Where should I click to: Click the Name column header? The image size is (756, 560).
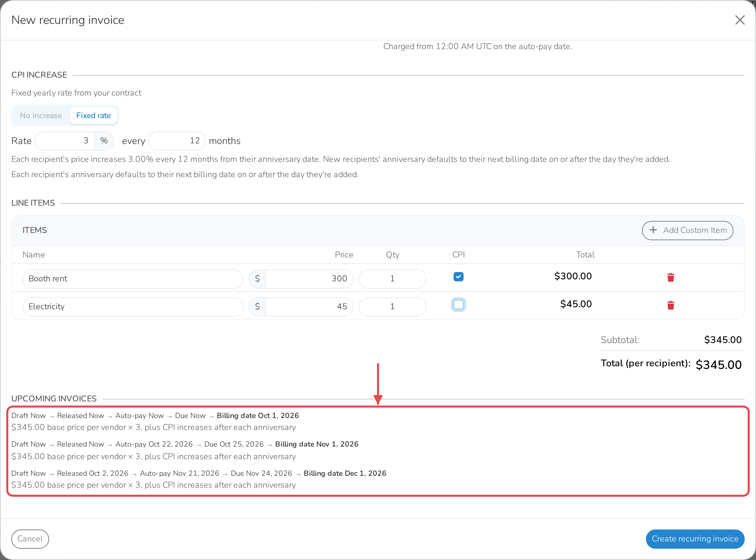tap(33, 255)
